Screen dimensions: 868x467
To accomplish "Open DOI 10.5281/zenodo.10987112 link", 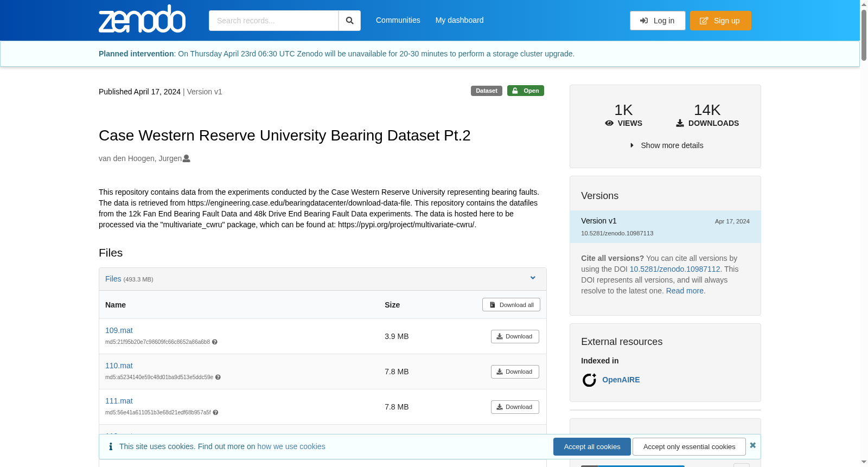I will 675,269.
